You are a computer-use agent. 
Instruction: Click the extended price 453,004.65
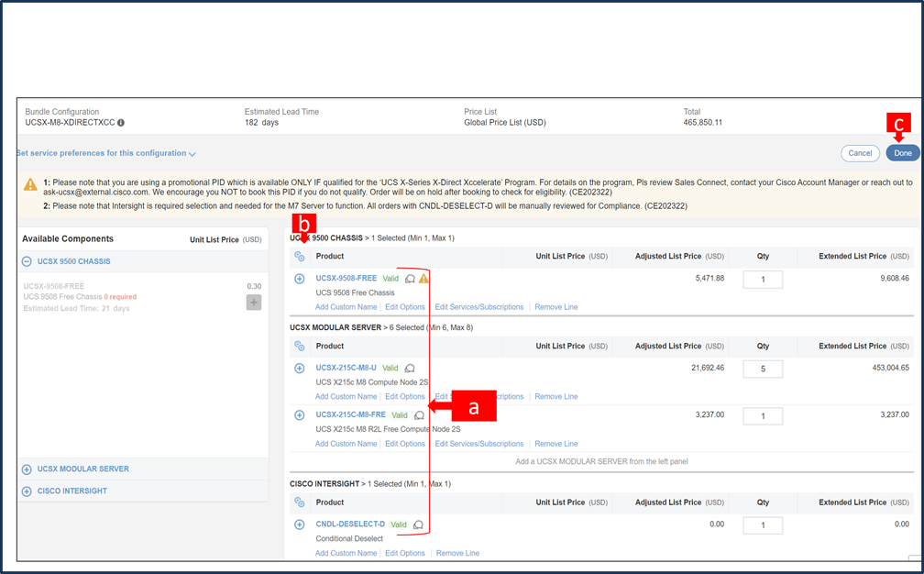click(890, 368)
